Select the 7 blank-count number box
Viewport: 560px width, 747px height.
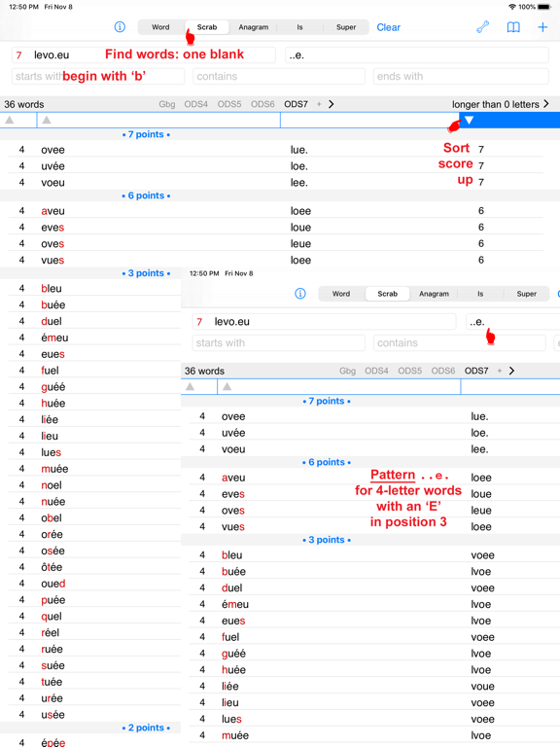click(x=19, y=55)
